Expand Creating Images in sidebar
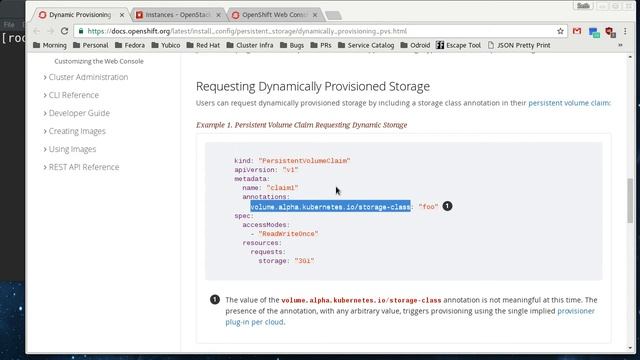This screenshot has height=360, width=640. [75, 131]
